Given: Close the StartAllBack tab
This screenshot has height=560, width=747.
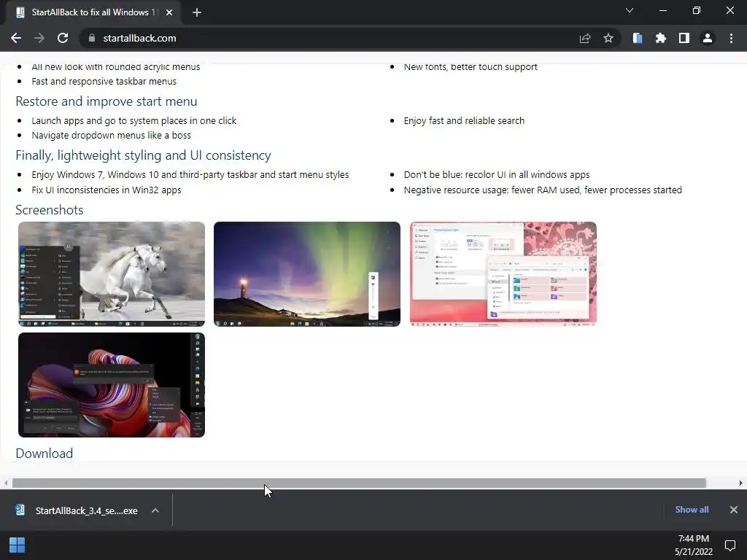Looking at the screenshot, I should pos(169,12).
